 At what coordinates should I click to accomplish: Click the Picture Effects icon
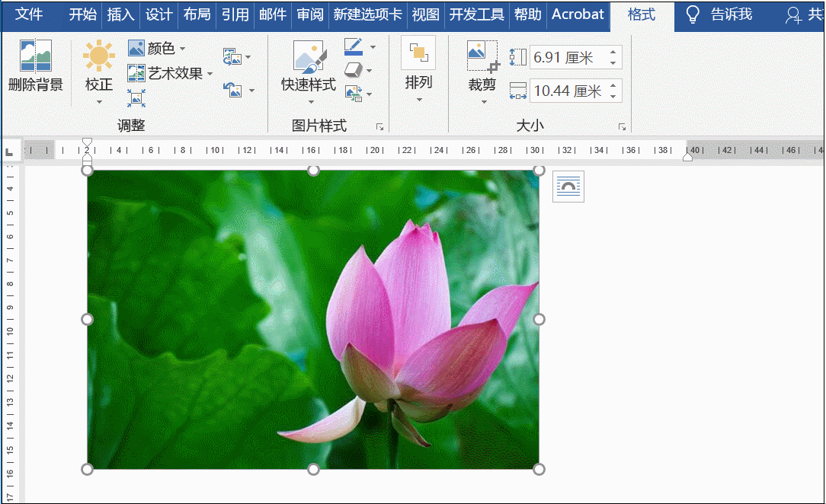point(354,70)
